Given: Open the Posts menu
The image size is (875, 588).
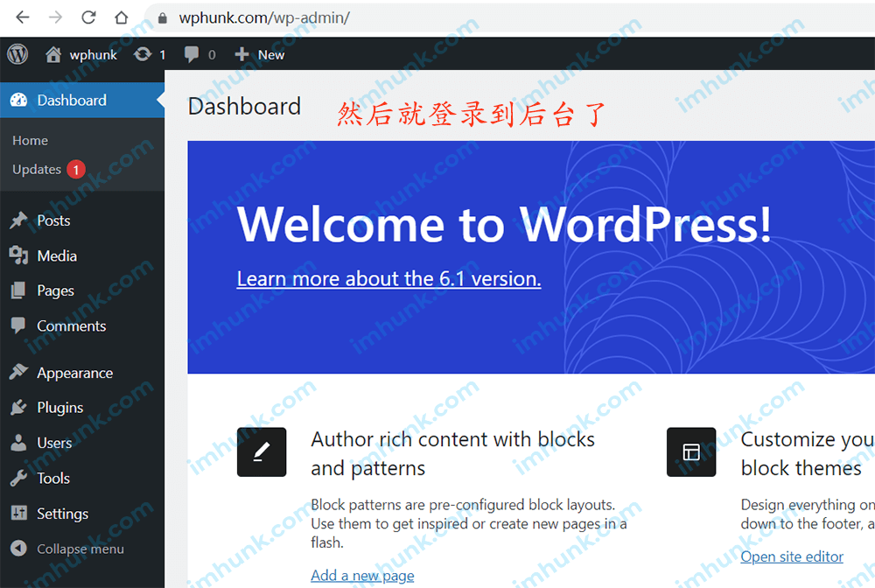Looking at the screenshot, I should click(53, 220).
